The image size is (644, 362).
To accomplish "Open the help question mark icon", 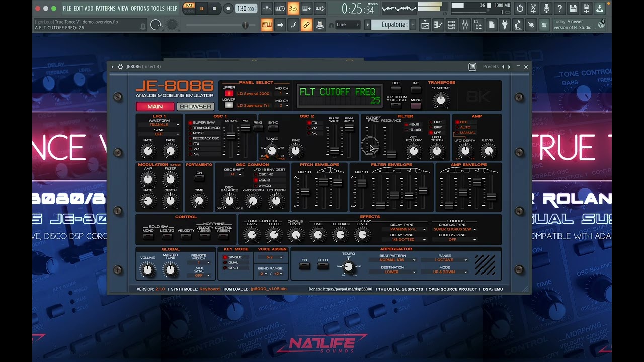I will 559,9.
